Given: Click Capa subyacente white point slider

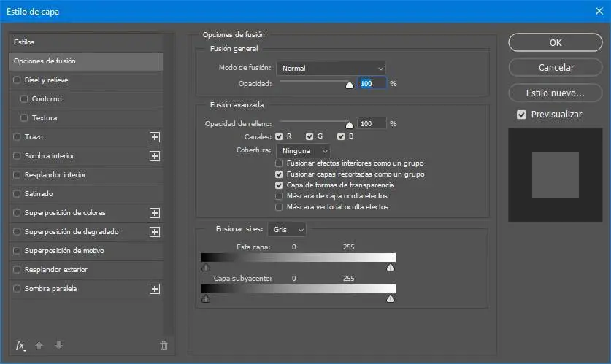Looking at the screenshot, I should click(x=391, y=298).
